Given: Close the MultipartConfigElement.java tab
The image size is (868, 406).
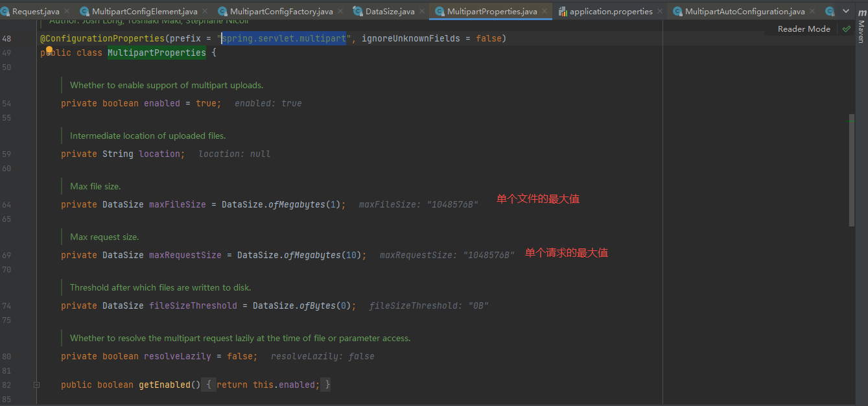Looking at the screenshot, I should (x=204, y=11).
